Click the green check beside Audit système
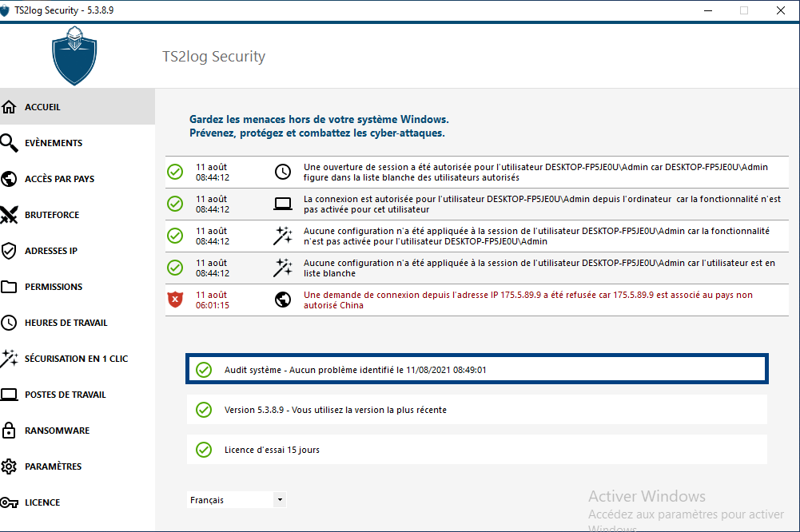 (x=204, y=370)
